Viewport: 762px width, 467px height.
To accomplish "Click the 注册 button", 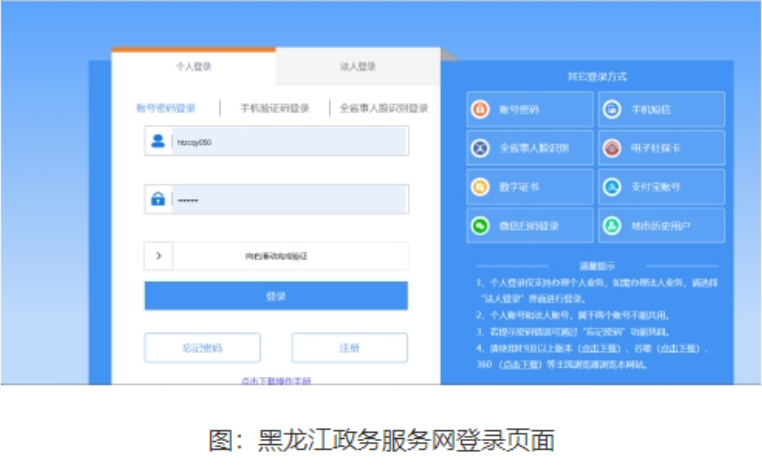I will 349,348.
